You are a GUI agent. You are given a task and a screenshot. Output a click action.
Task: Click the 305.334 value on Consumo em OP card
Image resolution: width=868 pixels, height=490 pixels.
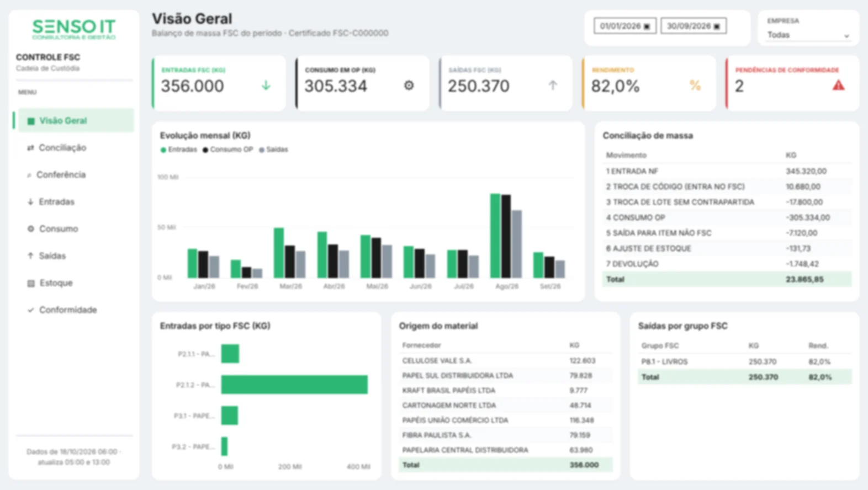tap(336, 86)
